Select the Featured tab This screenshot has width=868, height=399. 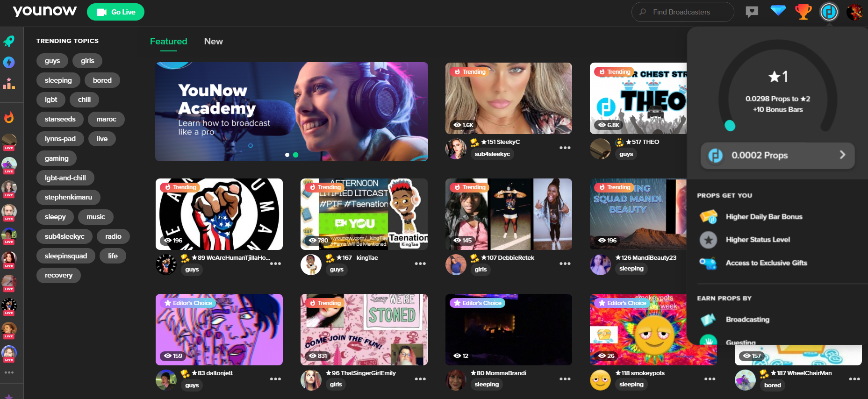(x=168, y=41)
